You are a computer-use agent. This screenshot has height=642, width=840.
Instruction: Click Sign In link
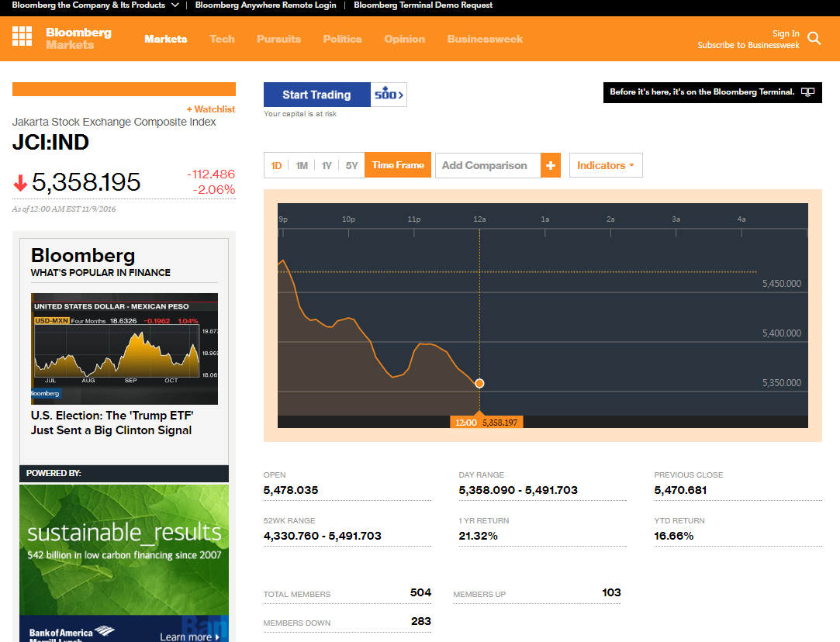pyautogui.click(x=786, y=33)
